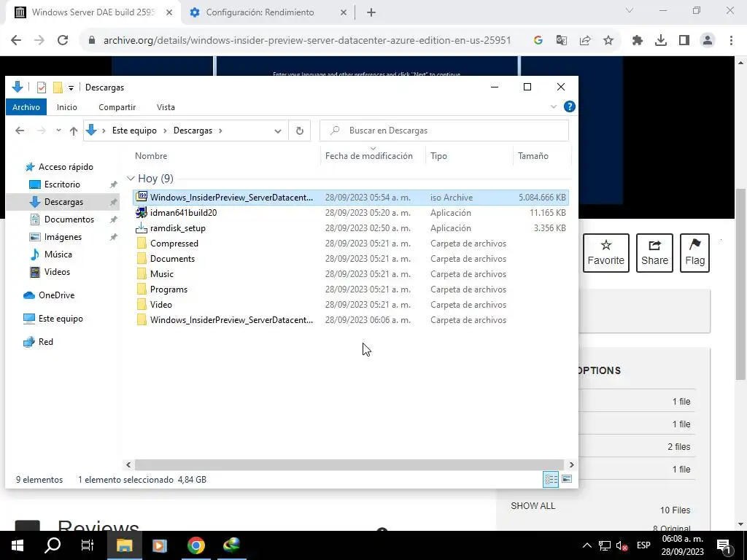Open the quick access toolbar customize dropdown
Viewport: 747px width, 560px height.
(71, 87)
